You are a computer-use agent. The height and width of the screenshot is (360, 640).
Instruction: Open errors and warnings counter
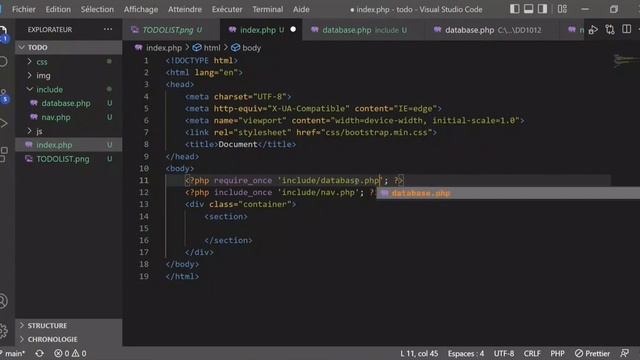point(70,353)
